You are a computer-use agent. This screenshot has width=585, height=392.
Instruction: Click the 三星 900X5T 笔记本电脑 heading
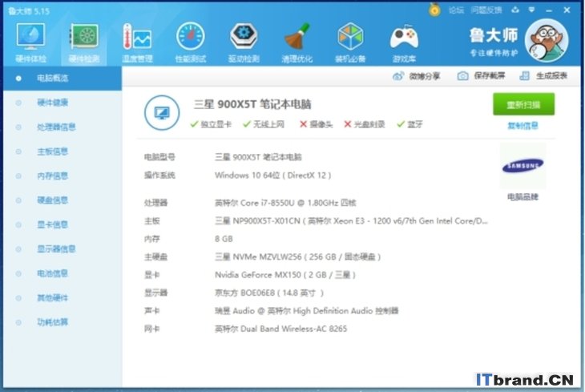point(252,104)
